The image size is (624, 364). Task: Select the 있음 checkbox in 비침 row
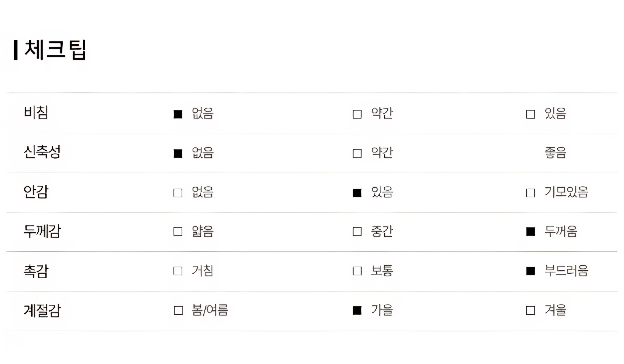(x=530, y=114)
